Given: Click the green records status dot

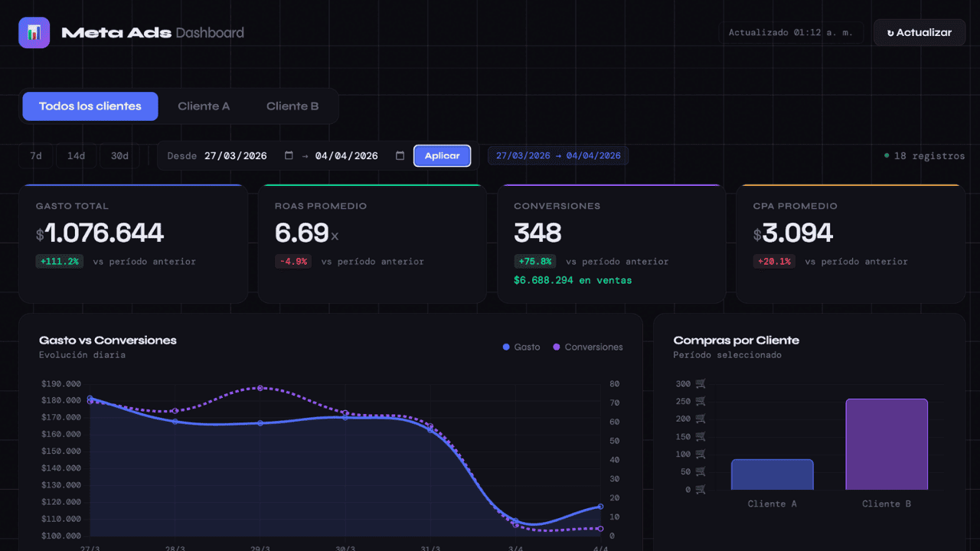Looking at the screenshot, I should click(x=887, y=155).
